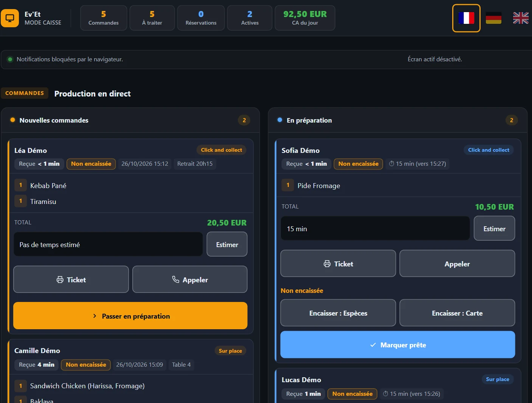Select the German flag language icon
Viewport: 532px width, 403px height.
click(493, 18)
